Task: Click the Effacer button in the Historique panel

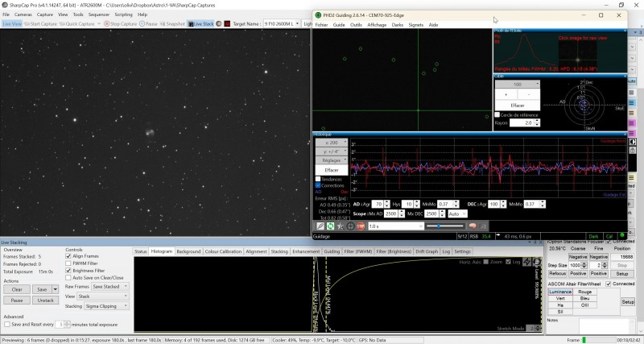Action: pos(332,170)
